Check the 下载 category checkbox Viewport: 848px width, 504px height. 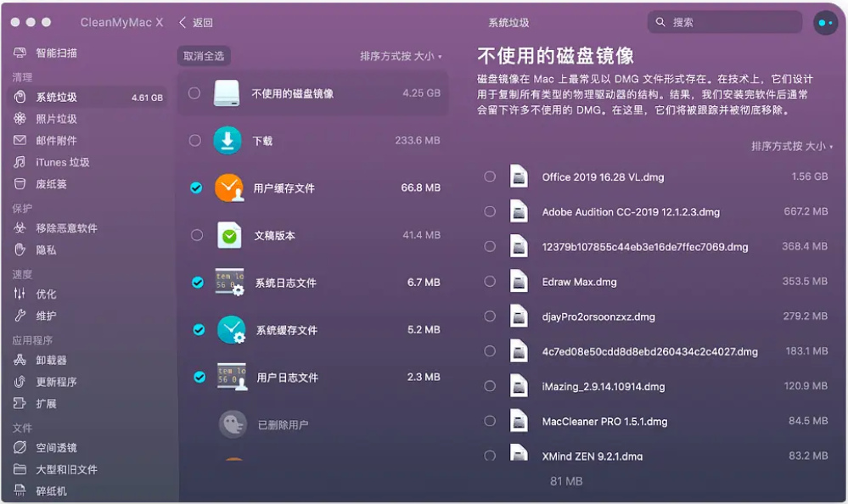[195, 141]
